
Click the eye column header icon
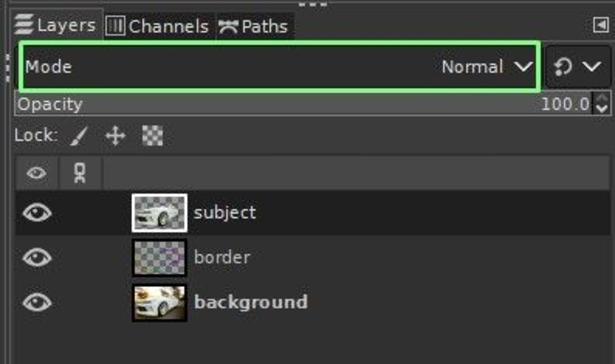[x=37, y=173]
